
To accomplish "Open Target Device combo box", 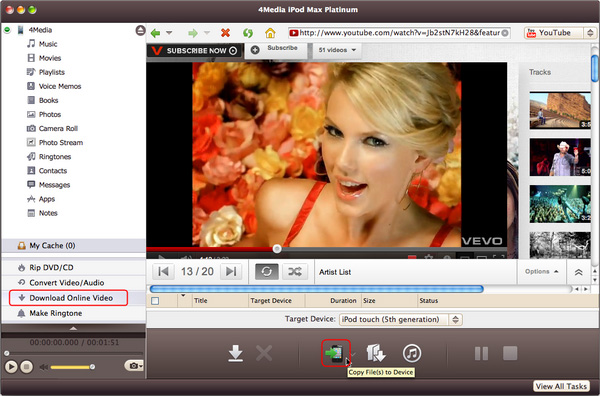I will 401,319.
